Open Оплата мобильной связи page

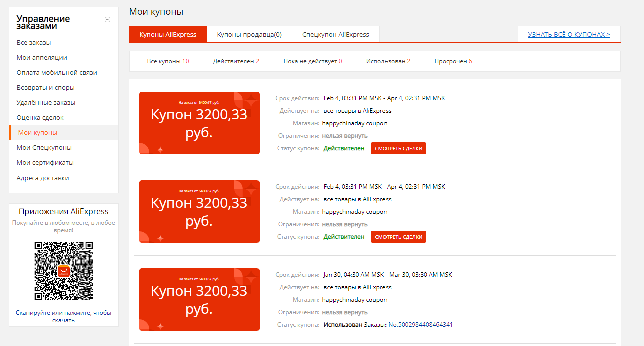click(x=57, y=73)
